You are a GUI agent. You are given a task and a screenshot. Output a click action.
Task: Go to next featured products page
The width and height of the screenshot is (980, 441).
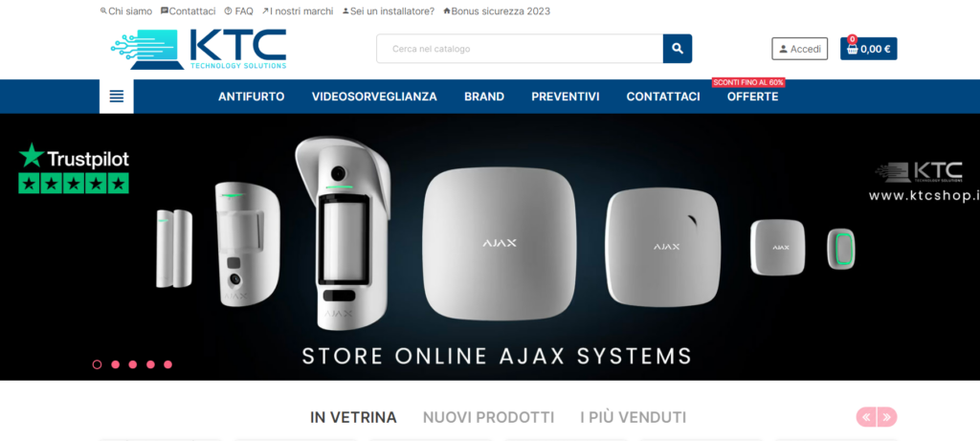[887, 417]
